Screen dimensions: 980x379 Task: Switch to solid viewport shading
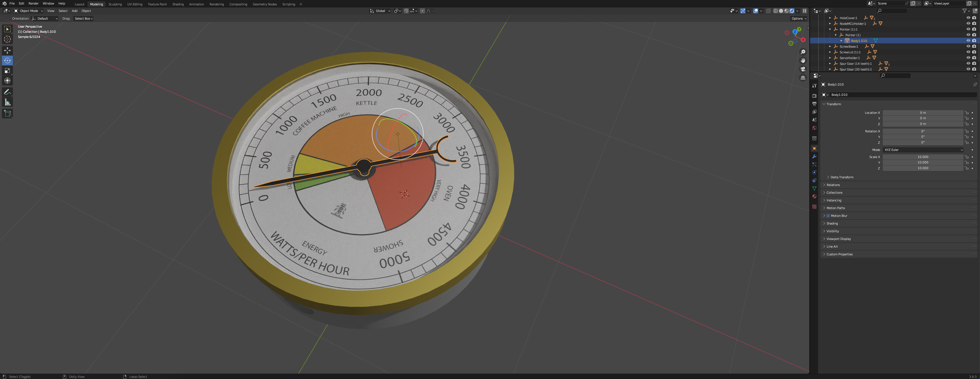coord(781,11)
